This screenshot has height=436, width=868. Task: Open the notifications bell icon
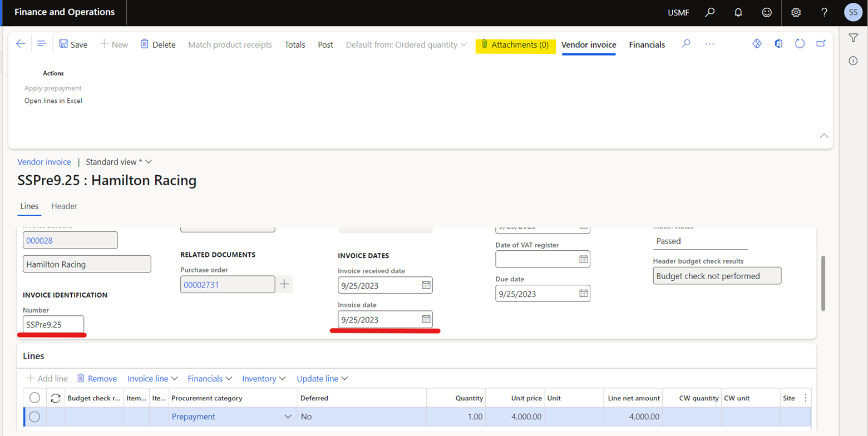(738, 12)
